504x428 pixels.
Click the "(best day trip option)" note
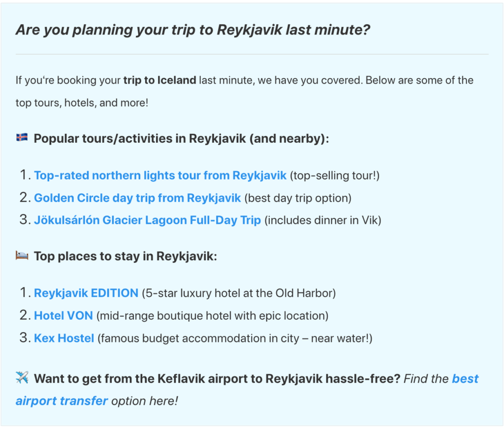tap(298, 198)
